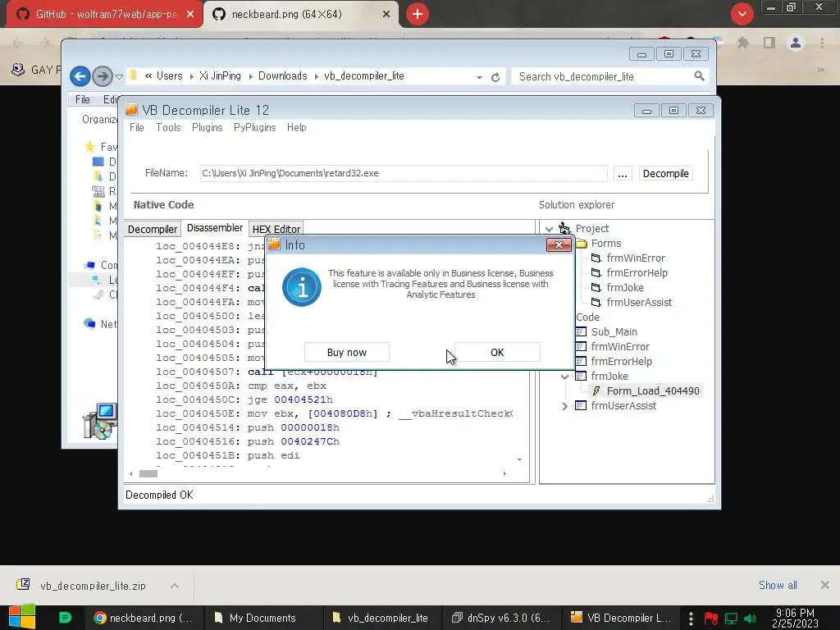Refresh the Explorer folder view

pos(495,77)
